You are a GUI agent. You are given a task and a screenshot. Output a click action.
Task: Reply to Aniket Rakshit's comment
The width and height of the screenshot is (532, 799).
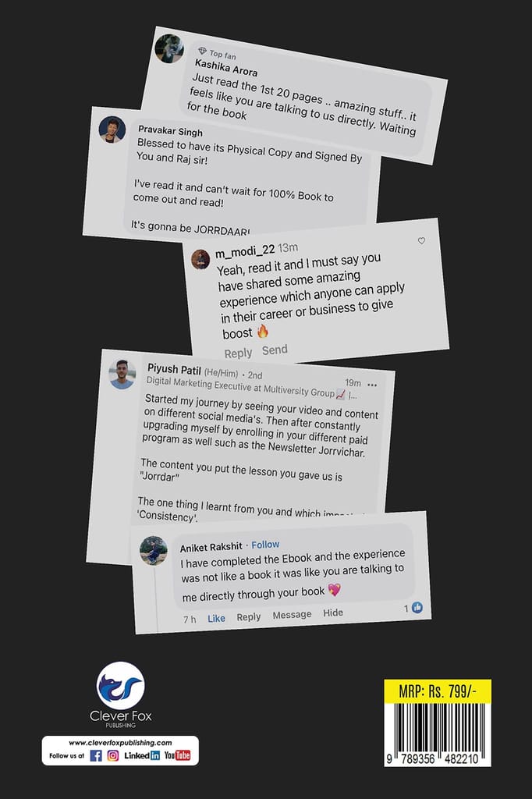pyautogui.click(x=249, y=616)
